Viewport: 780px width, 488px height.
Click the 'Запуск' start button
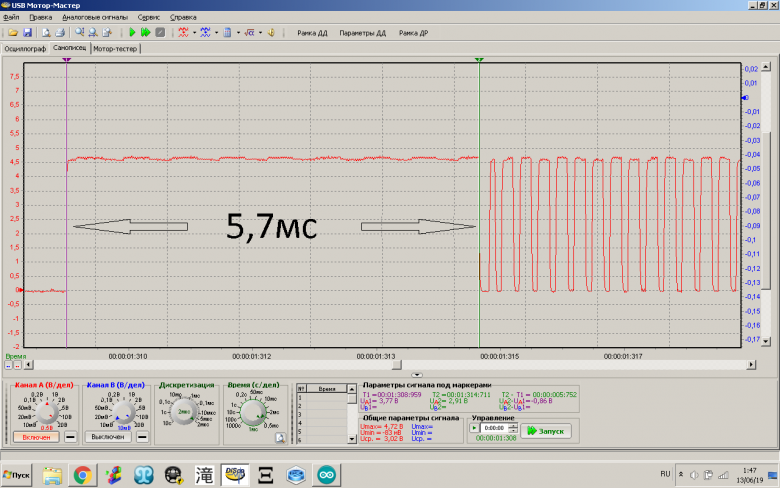pos(545,430)
